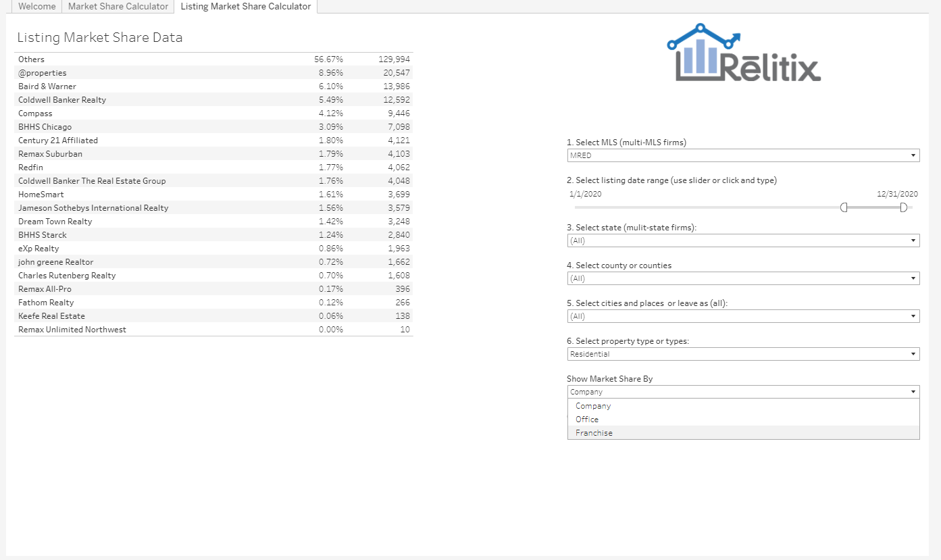Open the Select MLS dropdown showing MRED

[x=743, y=155]
